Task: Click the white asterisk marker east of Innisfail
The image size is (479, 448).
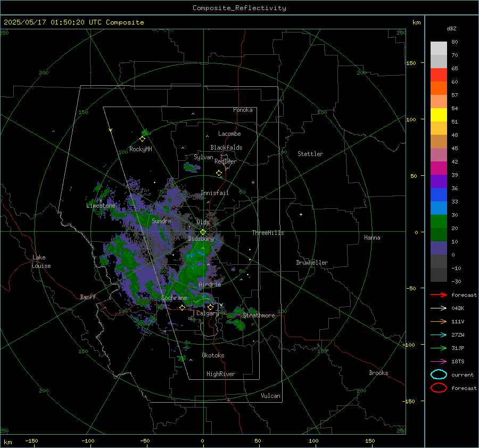Action: tap(253, 183)
